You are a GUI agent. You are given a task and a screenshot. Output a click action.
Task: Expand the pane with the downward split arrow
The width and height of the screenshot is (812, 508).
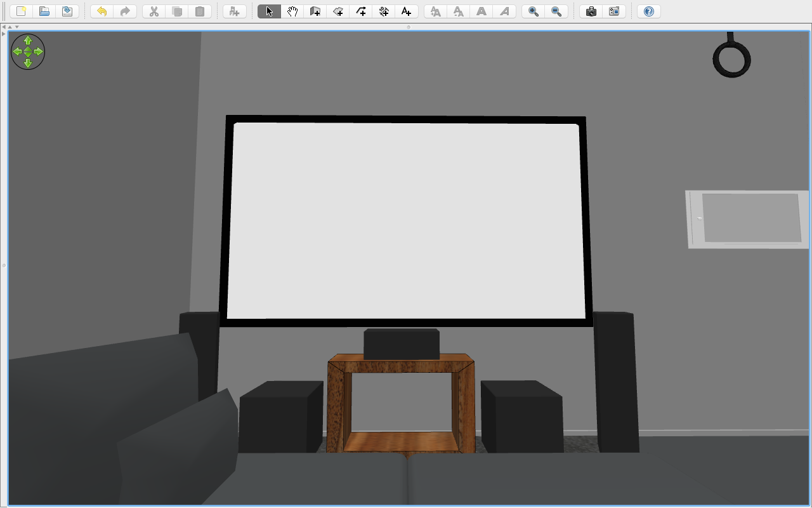tap(16, 27)
